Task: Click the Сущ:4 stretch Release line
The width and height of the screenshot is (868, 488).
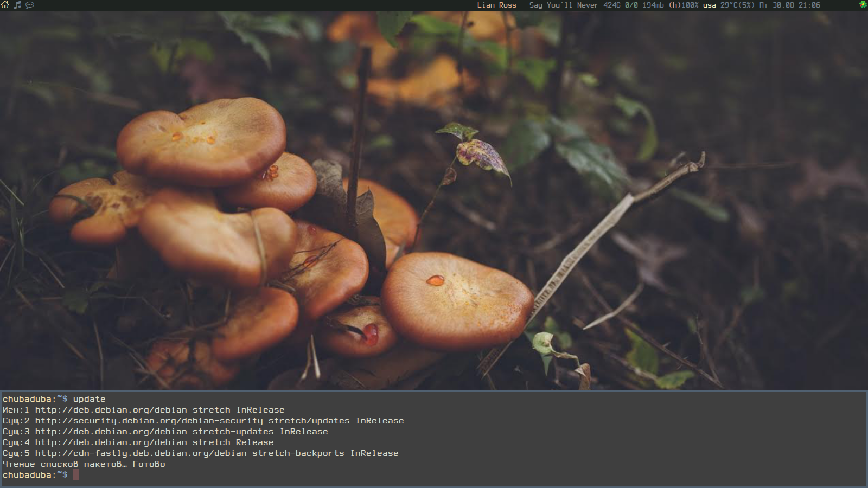Action: click(x=138, y=442)
